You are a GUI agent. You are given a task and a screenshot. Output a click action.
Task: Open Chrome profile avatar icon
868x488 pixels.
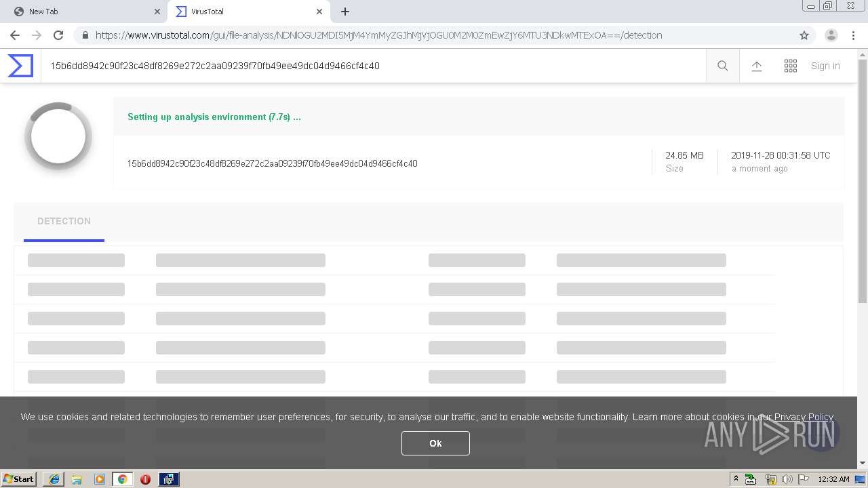coord(831,35)
